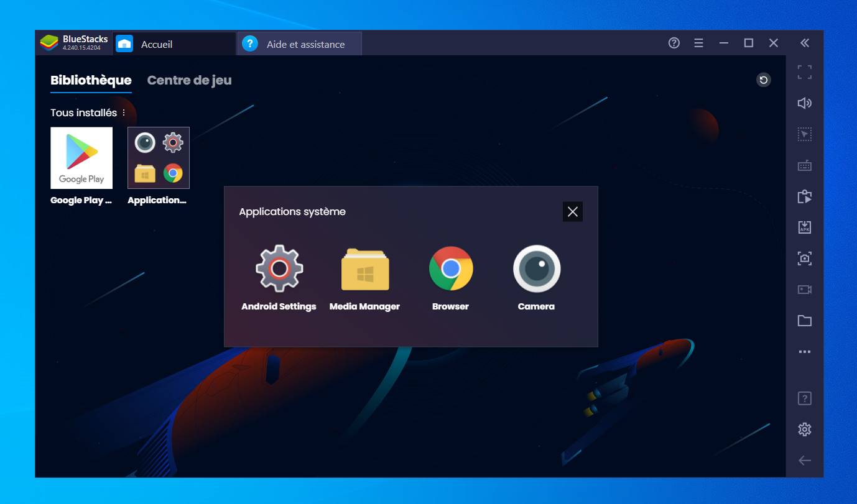Click the Applications système dialog title
Screen dimensions: 857x504
click(292, 212)
